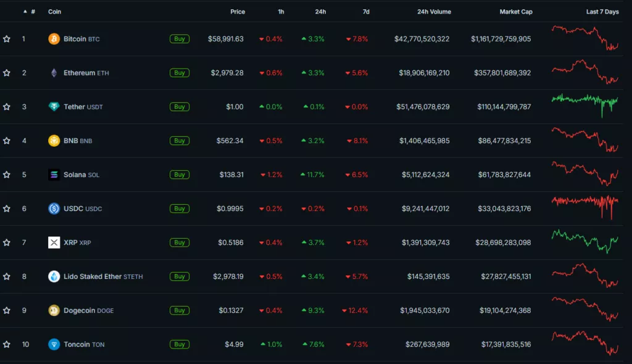
Task: Sort coins by Price column
Action: 238,12
